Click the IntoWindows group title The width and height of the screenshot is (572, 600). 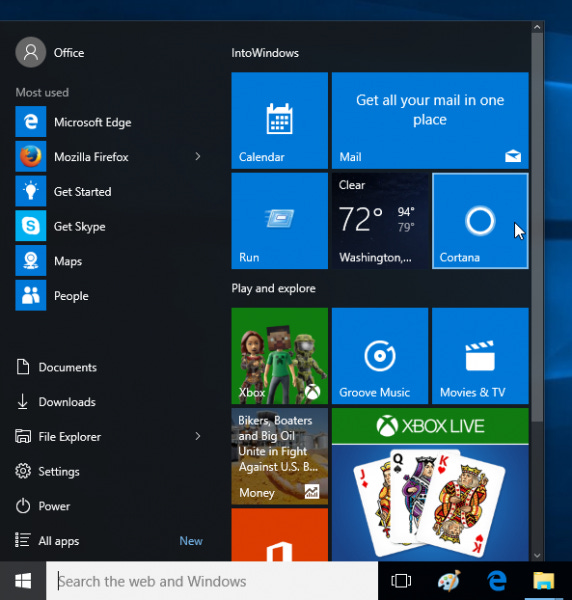click(265, 53)
